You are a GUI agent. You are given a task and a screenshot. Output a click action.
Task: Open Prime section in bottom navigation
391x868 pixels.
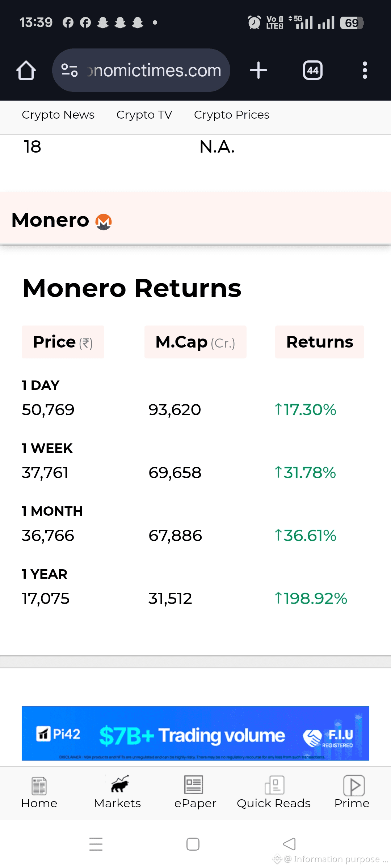[352, 792]
